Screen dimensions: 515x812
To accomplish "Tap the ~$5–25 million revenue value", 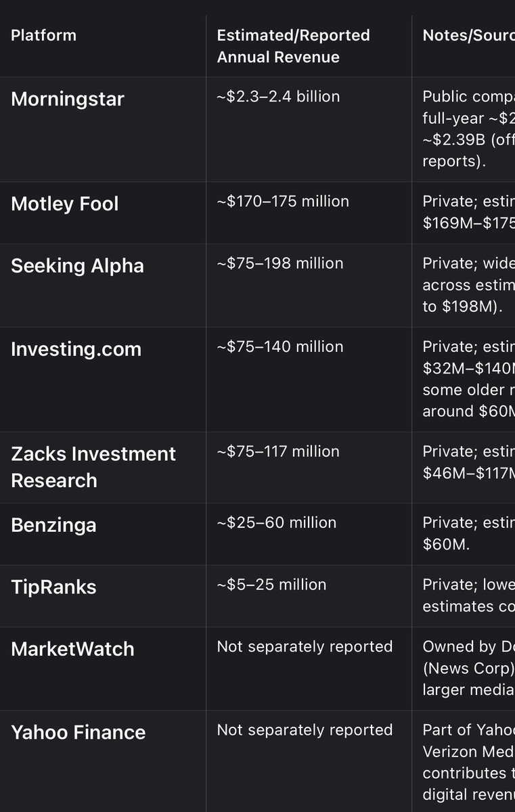I will 271,585.
